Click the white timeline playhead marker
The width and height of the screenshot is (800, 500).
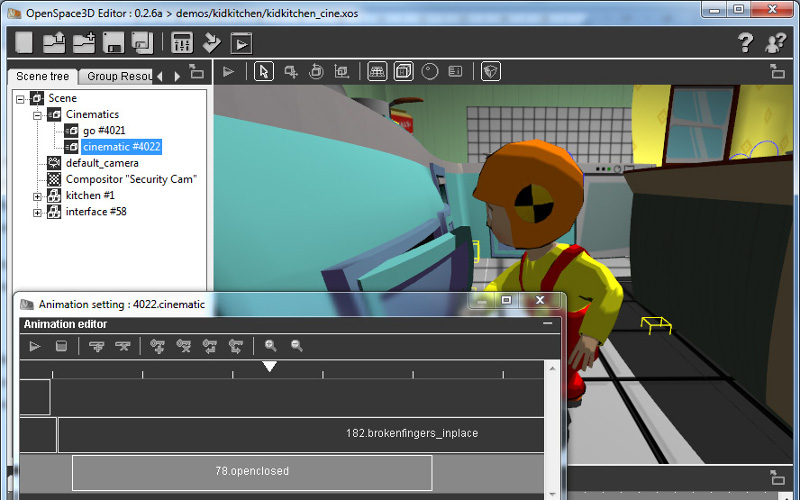pyautogui.click(x=269, y=367)
